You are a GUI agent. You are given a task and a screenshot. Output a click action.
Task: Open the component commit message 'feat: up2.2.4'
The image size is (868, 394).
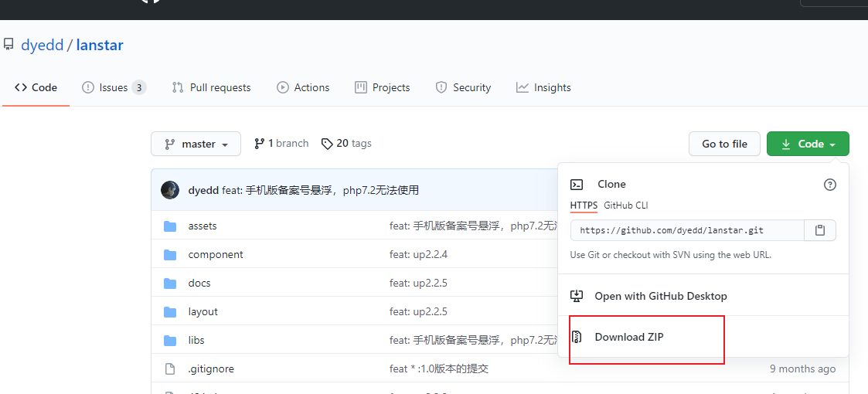[x=418, y=254]
